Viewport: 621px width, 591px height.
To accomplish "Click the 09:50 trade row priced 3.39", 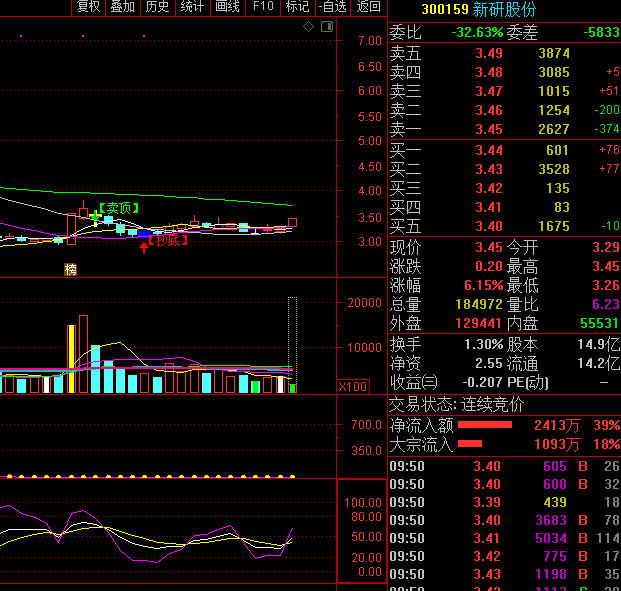I will point(505,502).
